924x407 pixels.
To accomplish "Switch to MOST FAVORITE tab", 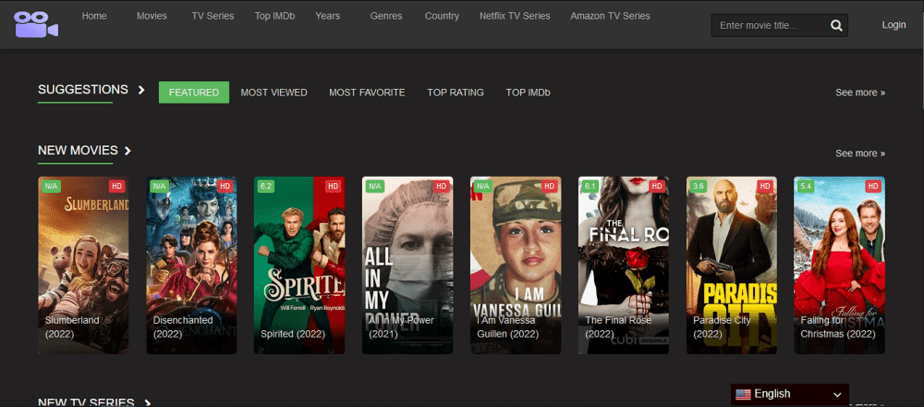I will [367, 92].
